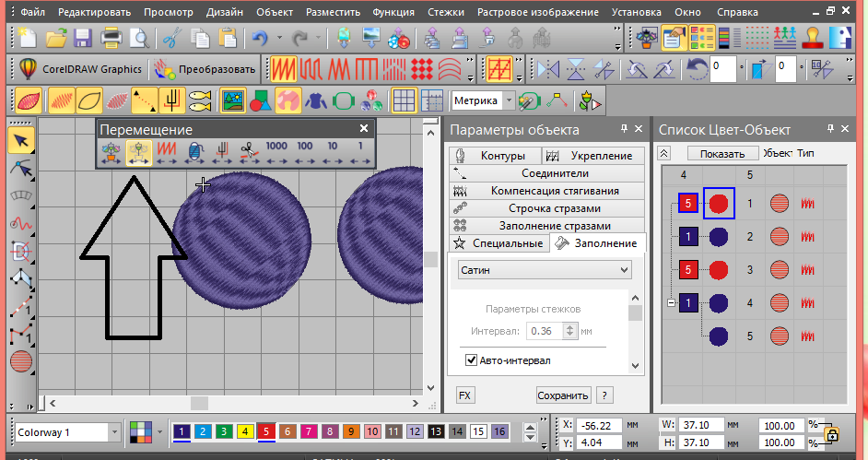This screenshot has width=868, height=460.
Task: Click travel by 1000 stitches icon
Action: tap(276, 151)
